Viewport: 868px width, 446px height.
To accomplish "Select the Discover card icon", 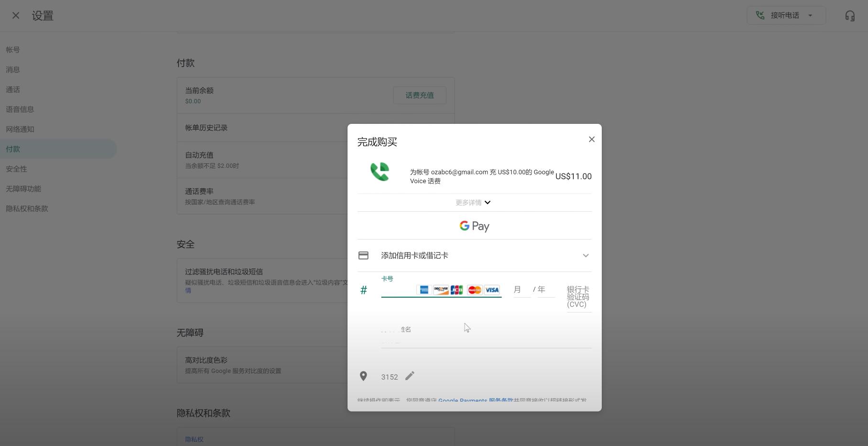I will [x=440, y=290].
